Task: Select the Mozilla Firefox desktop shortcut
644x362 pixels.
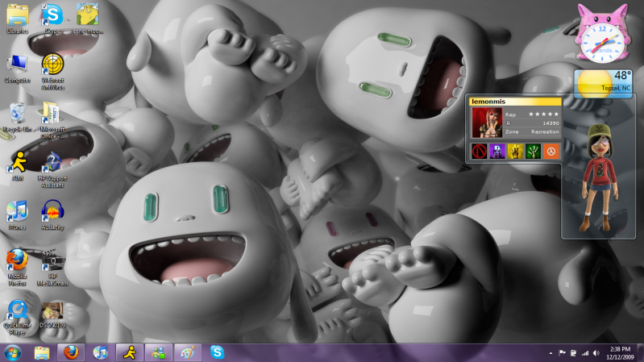Action: click(17, 267)
